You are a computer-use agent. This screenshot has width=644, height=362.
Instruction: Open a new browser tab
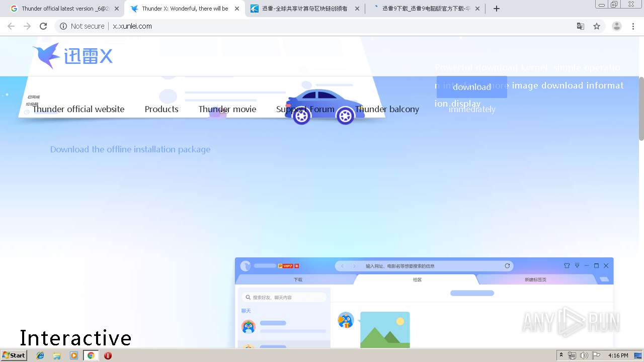tap(497, 9)
